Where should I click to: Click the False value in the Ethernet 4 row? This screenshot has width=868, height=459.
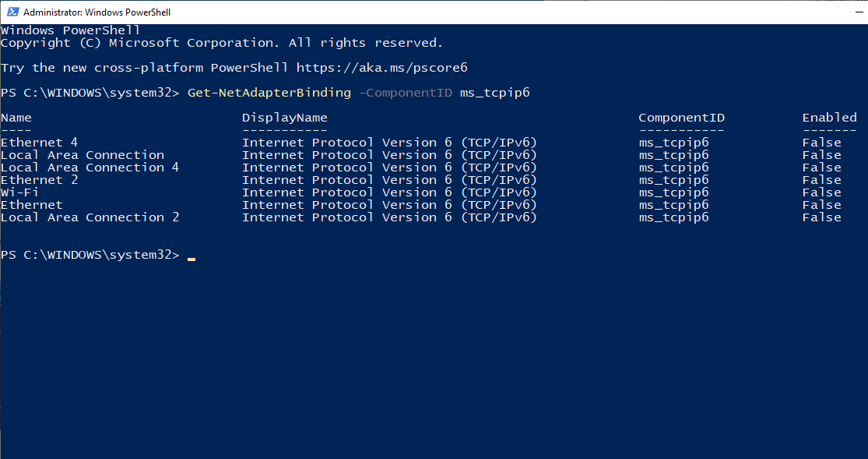[821, 143]
